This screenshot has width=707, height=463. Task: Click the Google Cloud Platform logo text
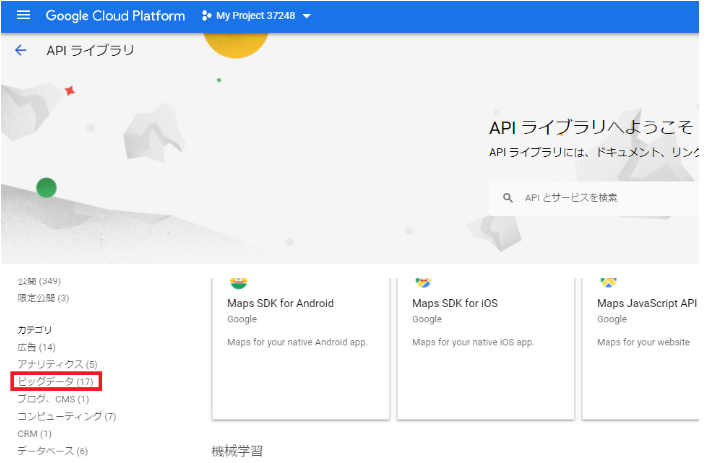115,16
